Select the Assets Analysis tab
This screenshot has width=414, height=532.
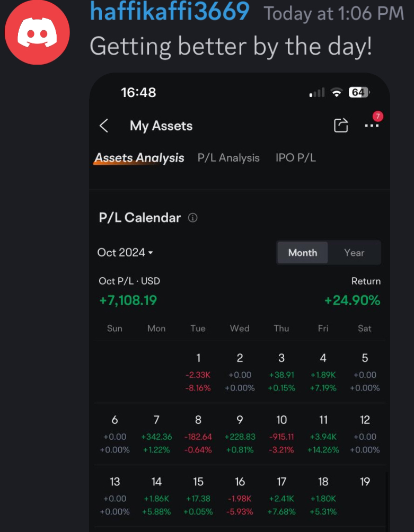[x=139, y=158]
